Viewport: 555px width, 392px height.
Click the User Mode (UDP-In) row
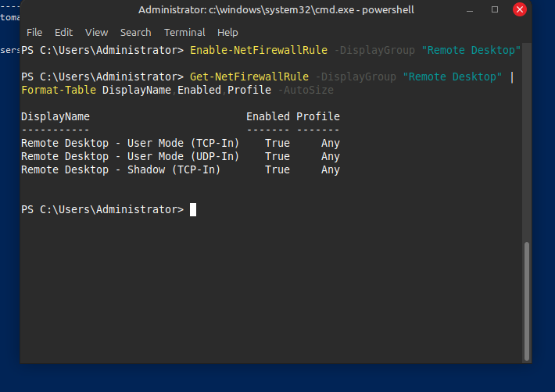point(130,156)
